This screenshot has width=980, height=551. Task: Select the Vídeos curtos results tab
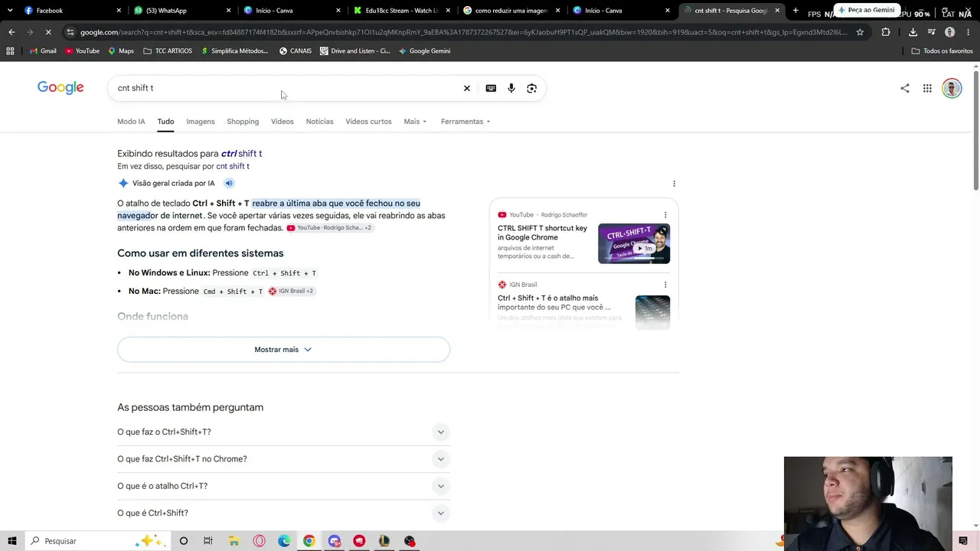click(x=368, y=122)
